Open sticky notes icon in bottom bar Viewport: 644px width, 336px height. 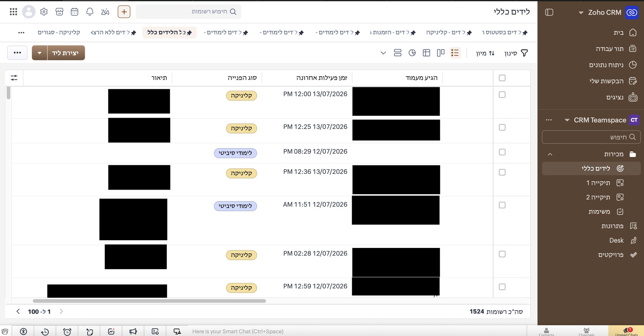coord(89,332)
